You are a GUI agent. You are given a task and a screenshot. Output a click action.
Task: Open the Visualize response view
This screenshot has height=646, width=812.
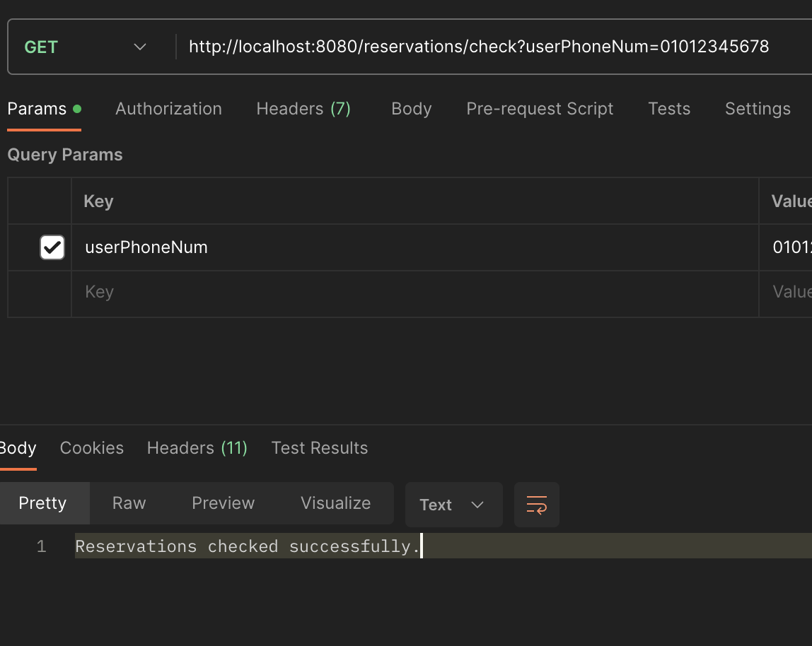[x=335, y=503]
